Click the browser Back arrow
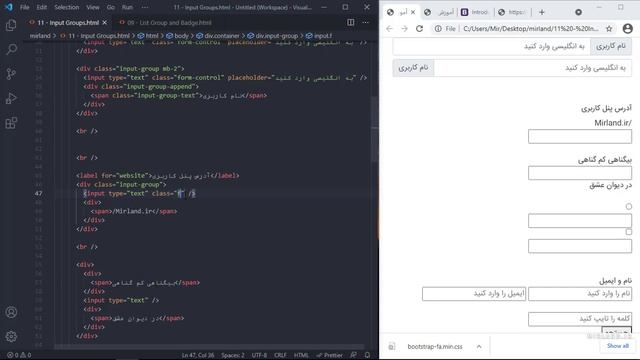 coord(389,29)
